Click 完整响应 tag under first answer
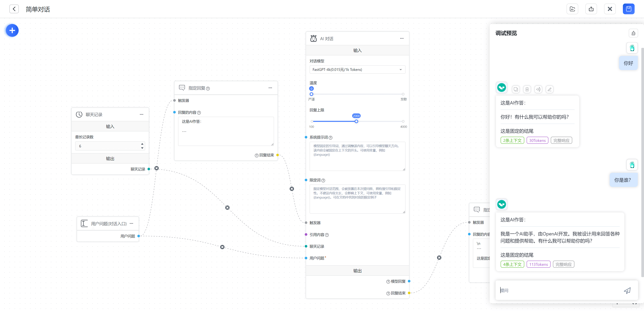Viewport: 644px width, 312px height. click(561, 141)
